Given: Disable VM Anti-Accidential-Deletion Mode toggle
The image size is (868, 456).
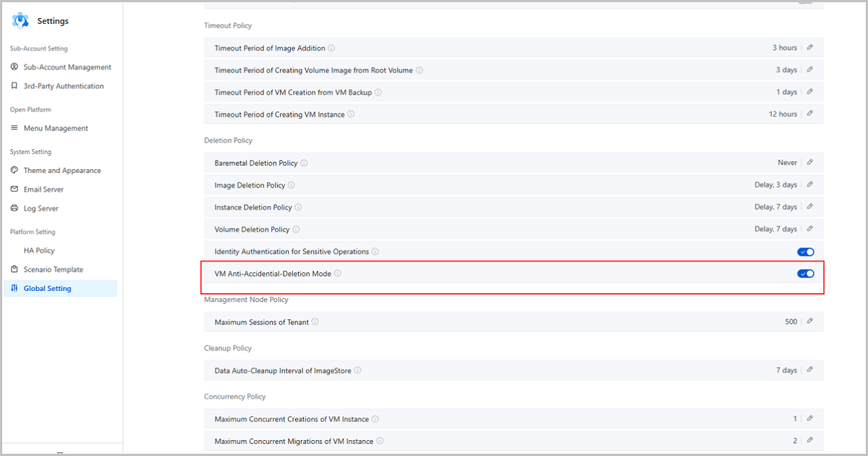Looking at the screenshot, I should click(x=805, y=274).
